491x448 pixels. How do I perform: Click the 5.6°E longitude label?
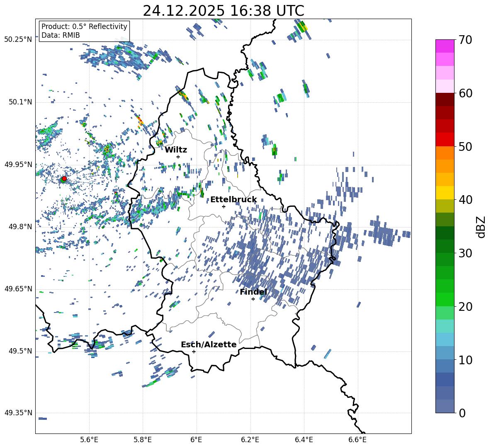89,440
